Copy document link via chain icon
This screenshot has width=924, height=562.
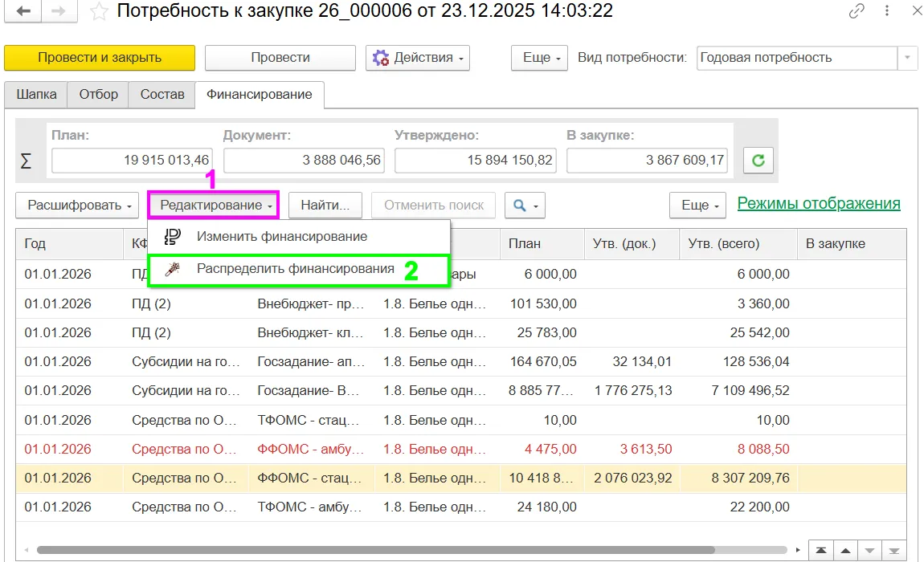857,10
